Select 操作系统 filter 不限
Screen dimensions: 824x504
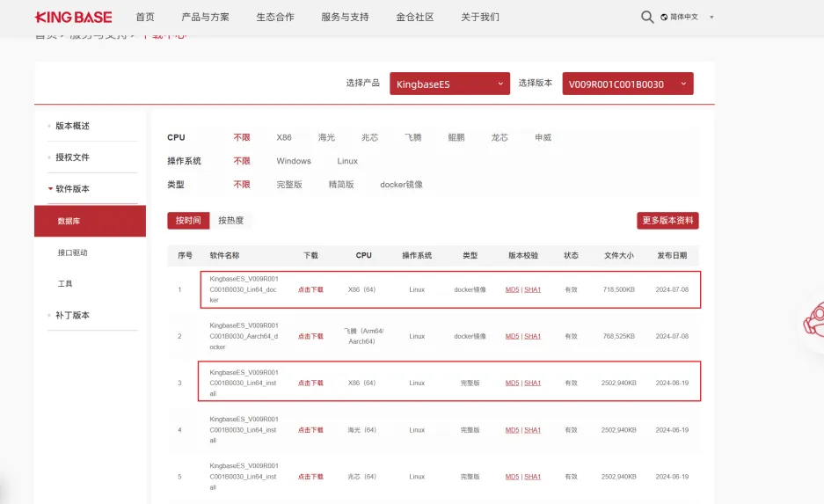click(242, 161)
